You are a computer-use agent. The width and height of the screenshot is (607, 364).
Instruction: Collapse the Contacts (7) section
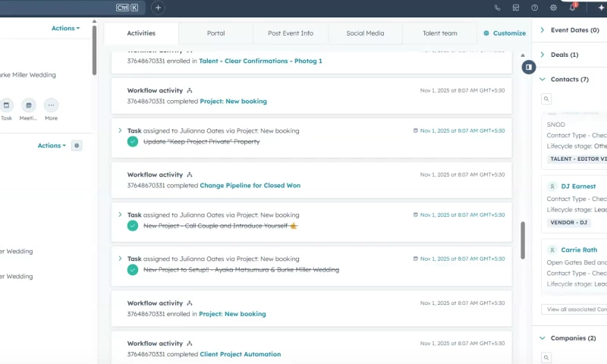(543, 80)
